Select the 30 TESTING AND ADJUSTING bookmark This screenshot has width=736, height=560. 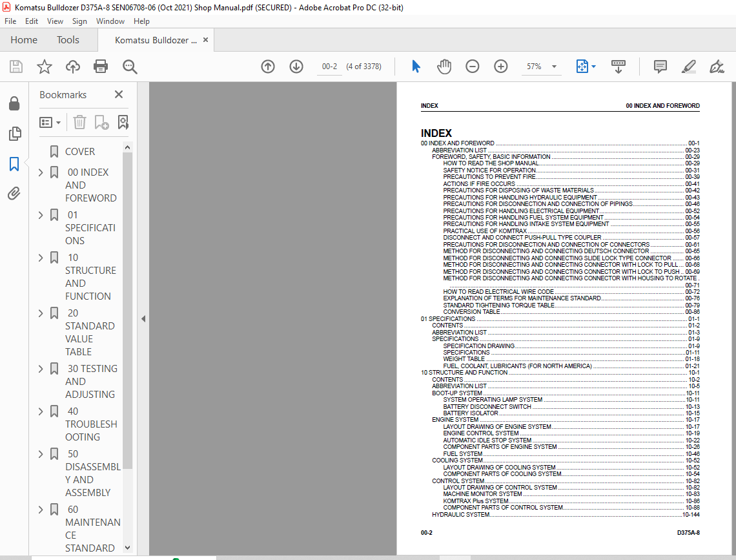click(91, 382)
